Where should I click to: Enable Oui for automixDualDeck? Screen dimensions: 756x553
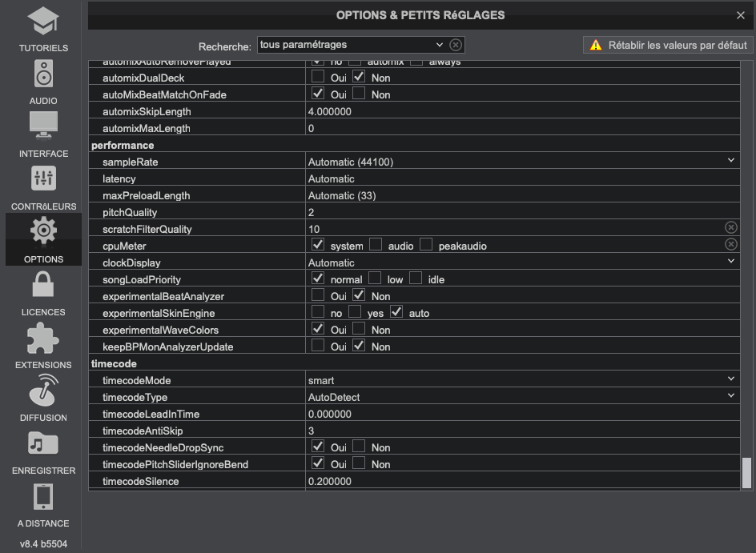pos(318,78)
